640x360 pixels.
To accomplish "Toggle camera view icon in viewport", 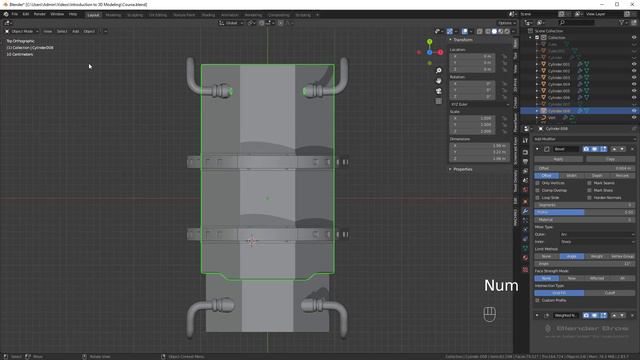I will click(439, 91).
